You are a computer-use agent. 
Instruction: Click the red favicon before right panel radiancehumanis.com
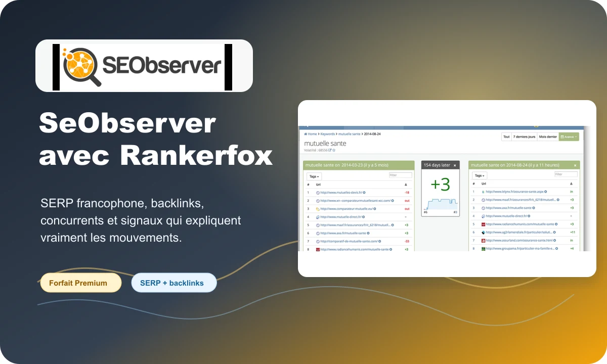[483, 224]
